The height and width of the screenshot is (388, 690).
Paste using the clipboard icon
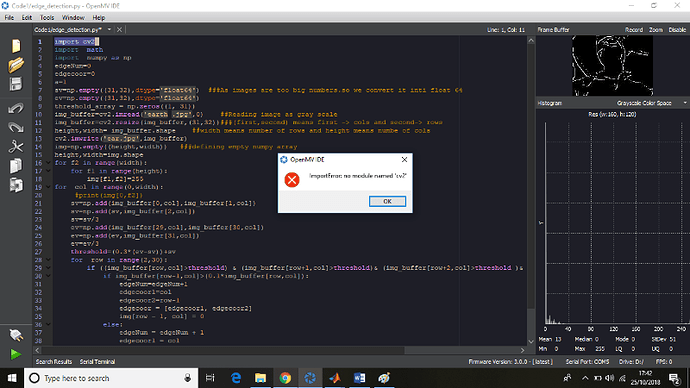(x=16, y=185)
